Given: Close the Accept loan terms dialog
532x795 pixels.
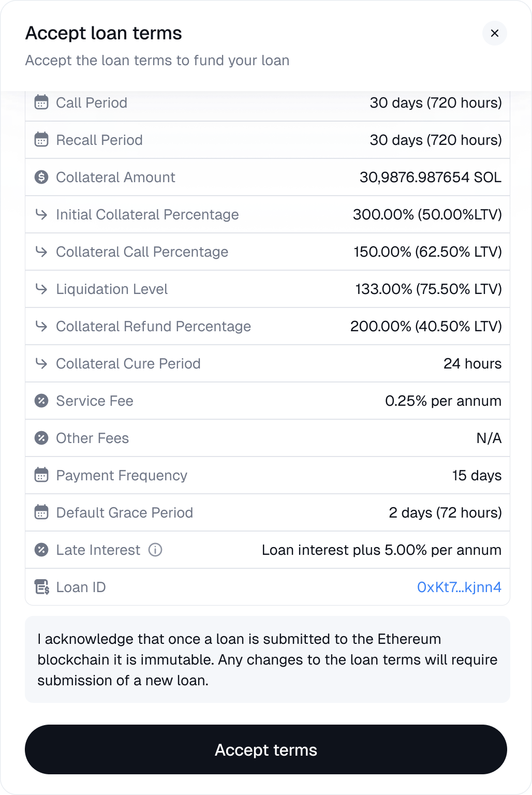Looking at the screenshot, I should [x=494, y=33].
